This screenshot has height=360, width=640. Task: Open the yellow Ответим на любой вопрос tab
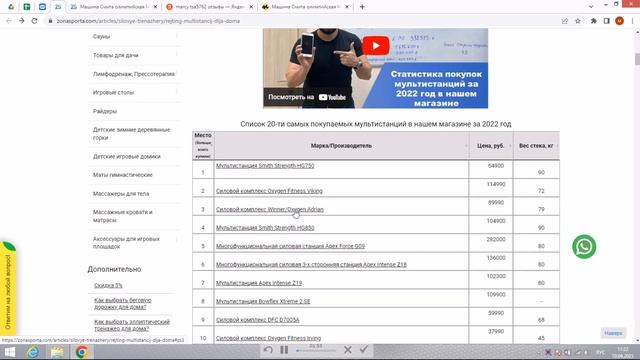pos(8,289)
